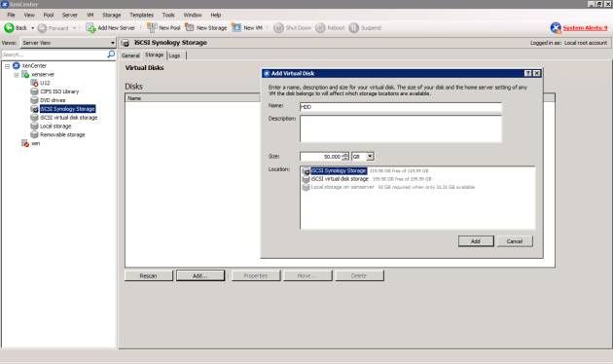Click the Add Virtual Disk help icon

[x=527, y=73]
